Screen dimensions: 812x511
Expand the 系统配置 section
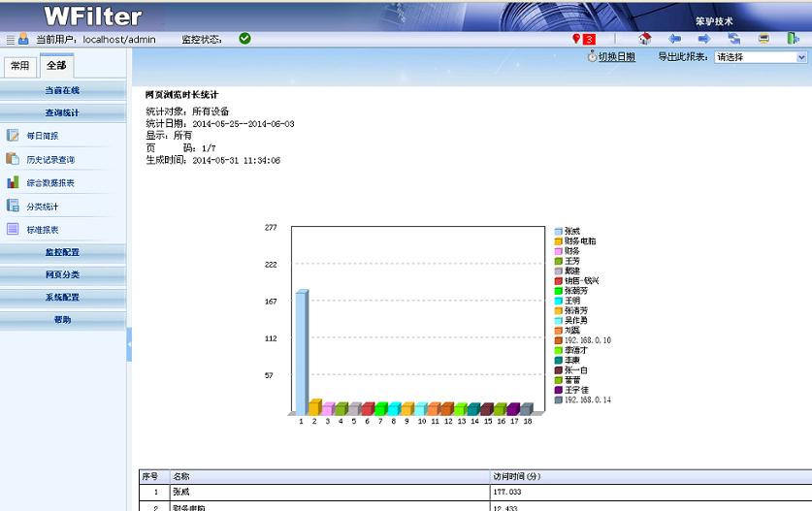click(63, 297)
